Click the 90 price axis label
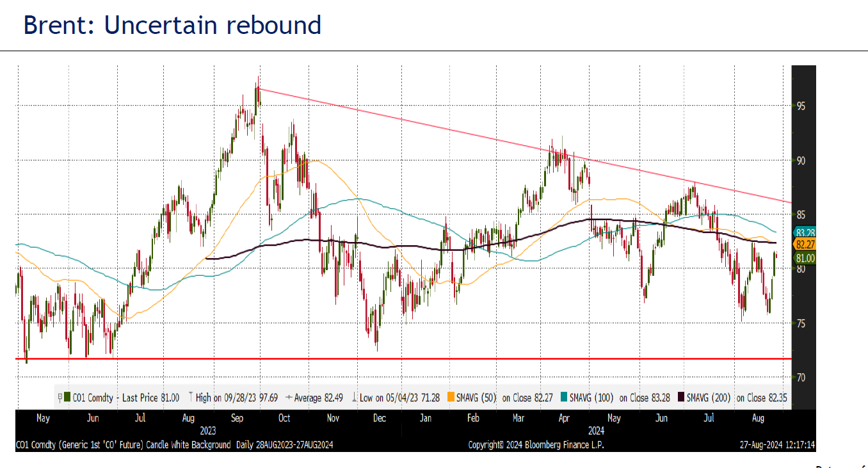 (x=801, y=160)
